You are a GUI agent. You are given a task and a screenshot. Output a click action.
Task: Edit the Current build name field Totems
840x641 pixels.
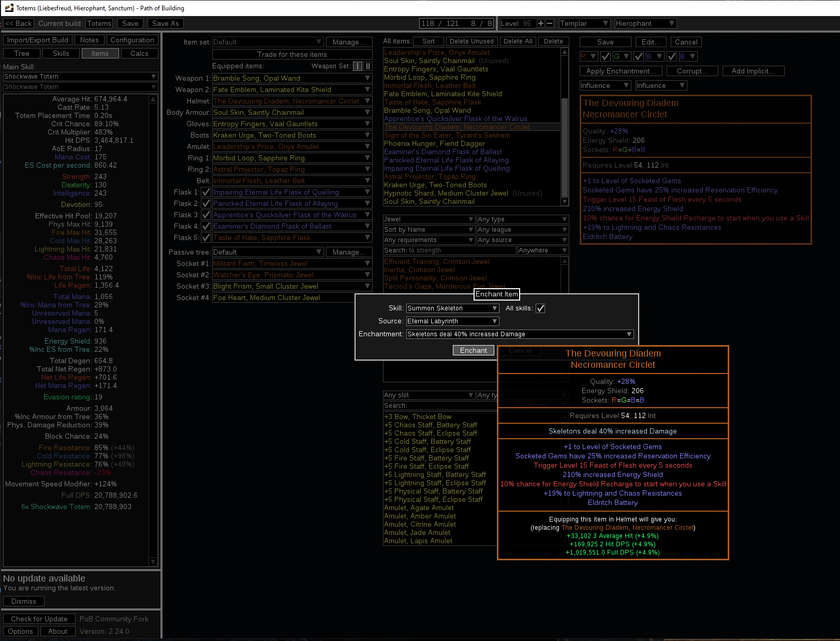point(99,23)
